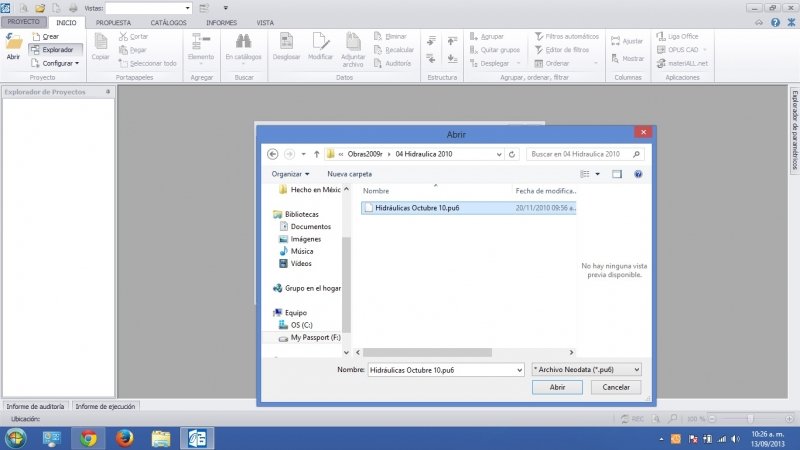Viewport: 800px width, 450px height.
Task: Select the Desglosar icon
Action: [x=286, y=47]
